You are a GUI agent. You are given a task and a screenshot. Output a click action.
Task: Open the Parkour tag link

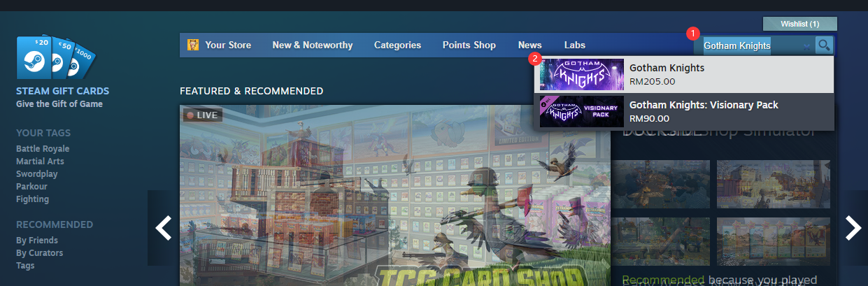tap(32, 187)
